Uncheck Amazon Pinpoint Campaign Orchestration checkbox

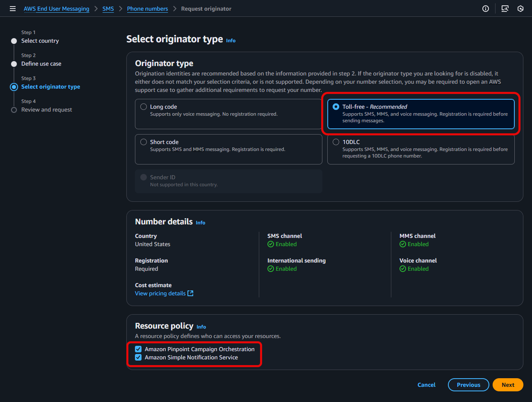pos(139,349)
